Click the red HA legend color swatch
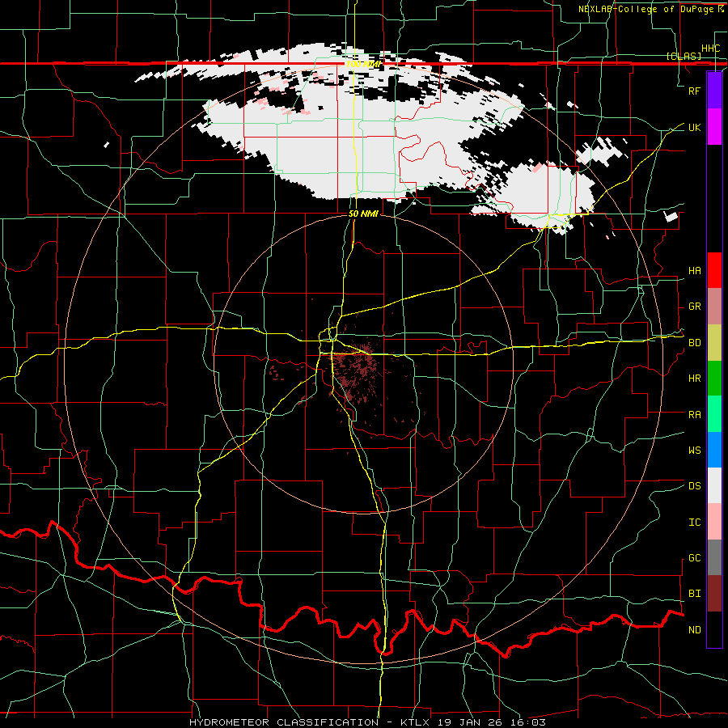728x728 pixels. (714, 270)
